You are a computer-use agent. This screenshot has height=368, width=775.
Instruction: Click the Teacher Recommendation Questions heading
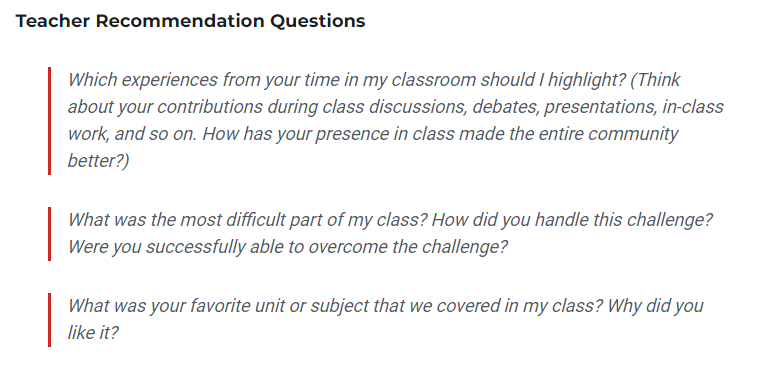coord(190,21)
